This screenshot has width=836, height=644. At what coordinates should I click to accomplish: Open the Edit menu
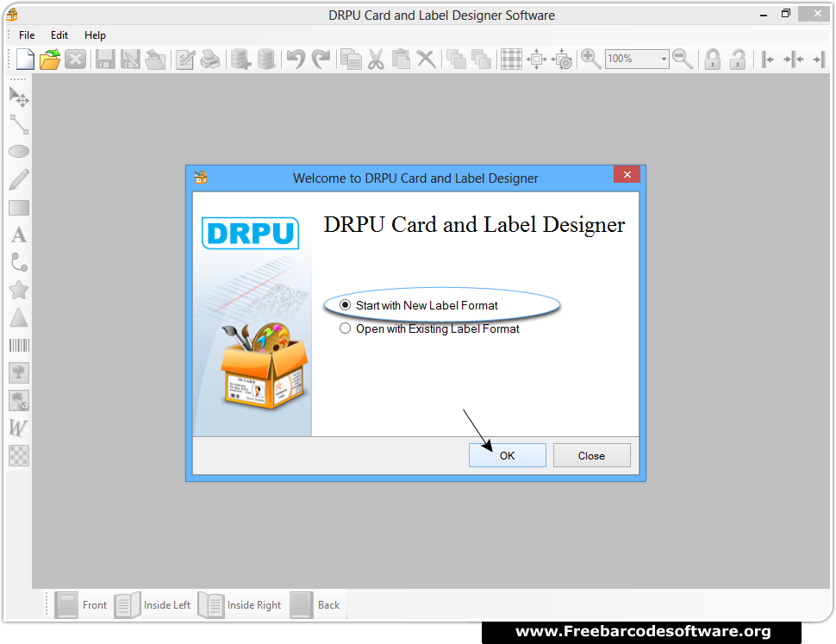59,35
